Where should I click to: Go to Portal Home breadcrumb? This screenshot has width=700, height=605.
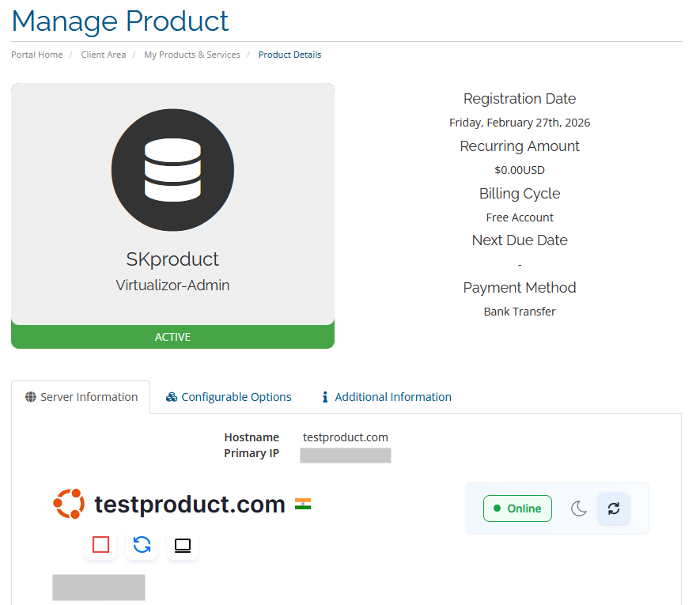pos(37,55)
